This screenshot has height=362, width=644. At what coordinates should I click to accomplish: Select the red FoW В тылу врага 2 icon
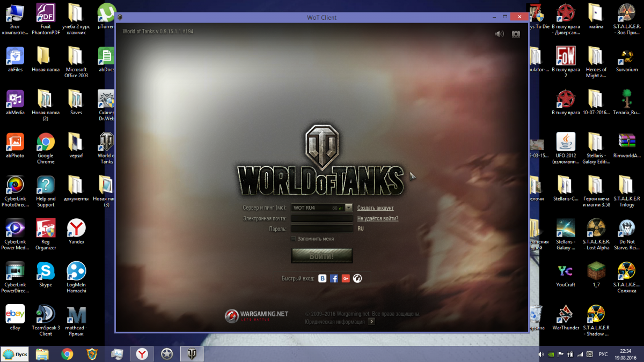coord(566,62)
